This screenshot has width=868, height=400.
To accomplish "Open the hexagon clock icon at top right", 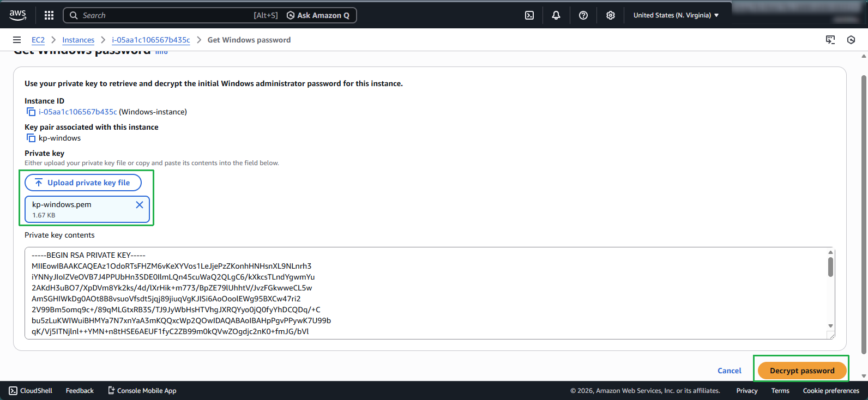I will coord(851,40).
